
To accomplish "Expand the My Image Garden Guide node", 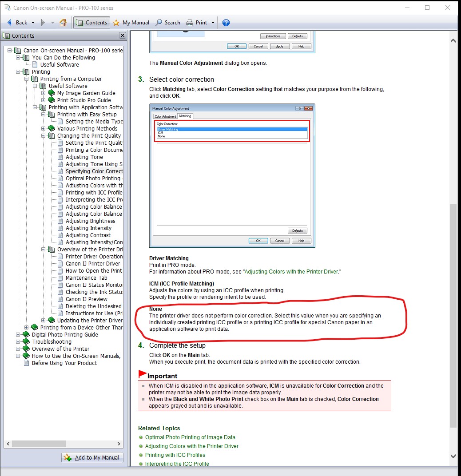I will coord(44,93).
